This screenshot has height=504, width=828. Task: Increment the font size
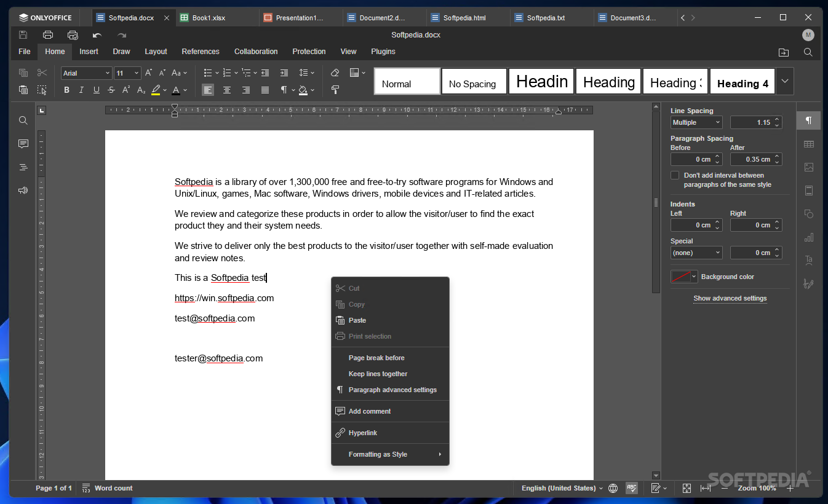[x=148, y=73]
